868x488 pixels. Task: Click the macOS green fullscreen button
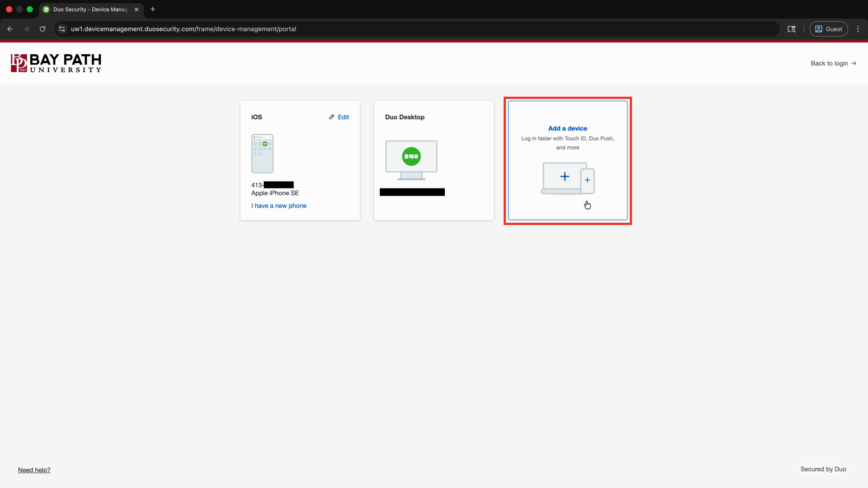30,9
